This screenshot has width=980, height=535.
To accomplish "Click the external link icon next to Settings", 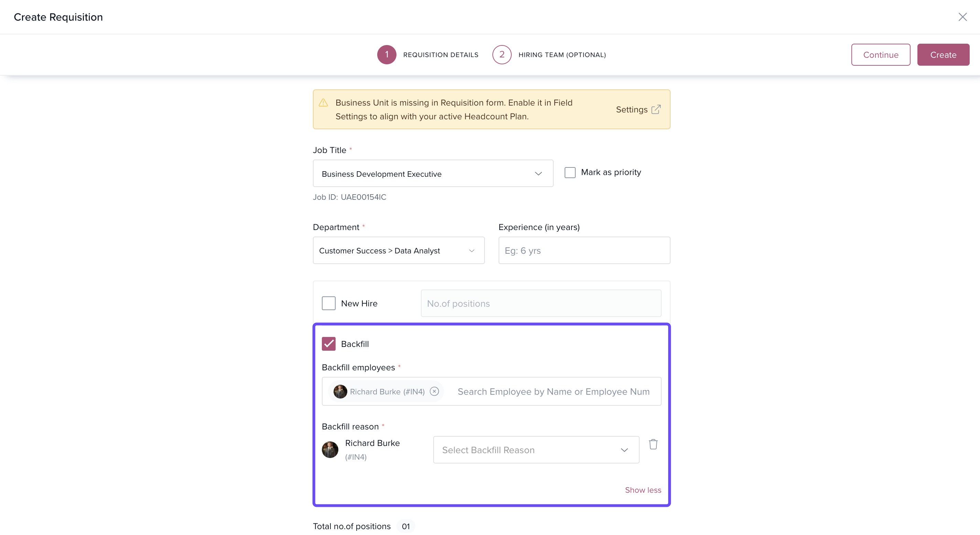I will tap(656, 110).
